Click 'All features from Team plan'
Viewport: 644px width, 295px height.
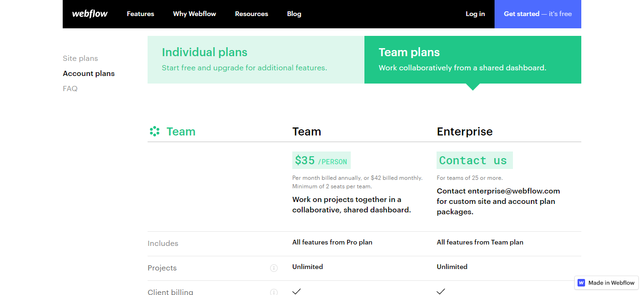480,242
